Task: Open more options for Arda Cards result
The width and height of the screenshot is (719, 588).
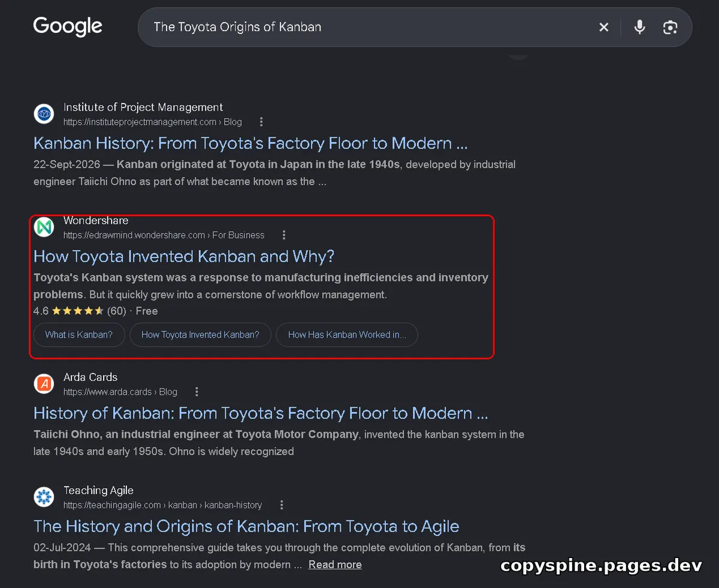Action: (x=197, y=392)
